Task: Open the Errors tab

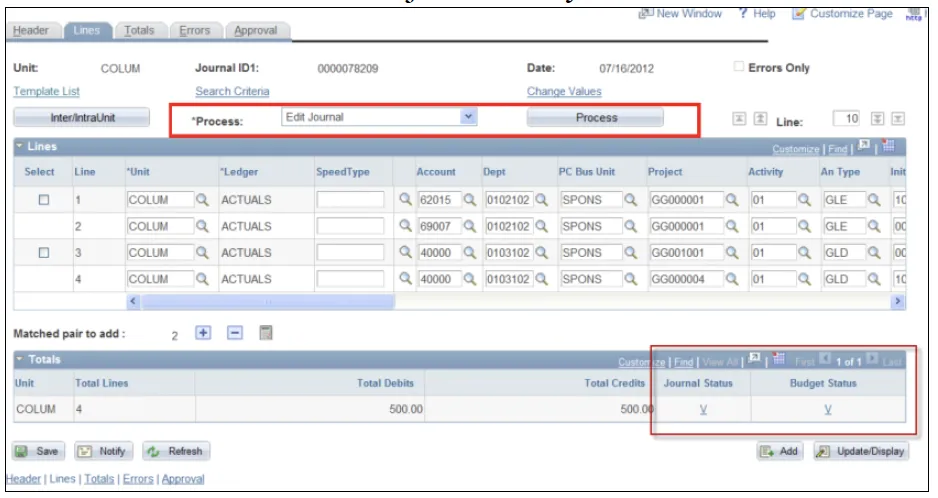Action: 195,30
